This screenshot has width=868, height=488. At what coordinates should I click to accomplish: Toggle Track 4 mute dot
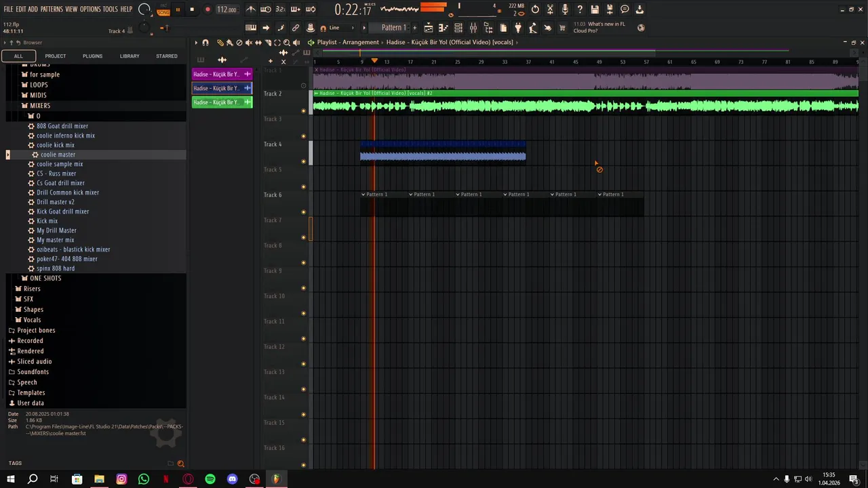[x=304, y=161]
